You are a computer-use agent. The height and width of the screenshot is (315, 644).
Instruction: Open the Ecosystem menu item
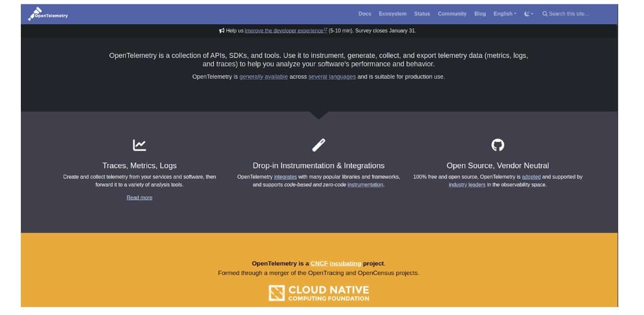coord(392,14)
